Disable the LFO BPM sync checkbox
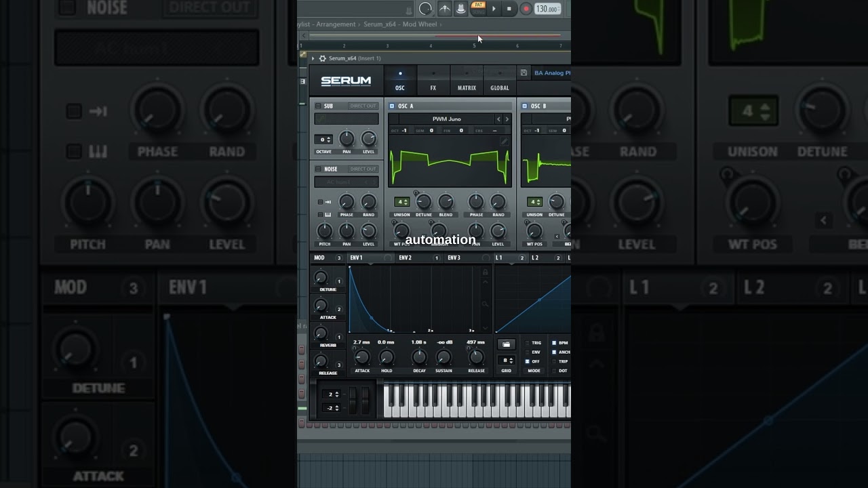Screen dimensions: 868x488 [x=554, y=343]
